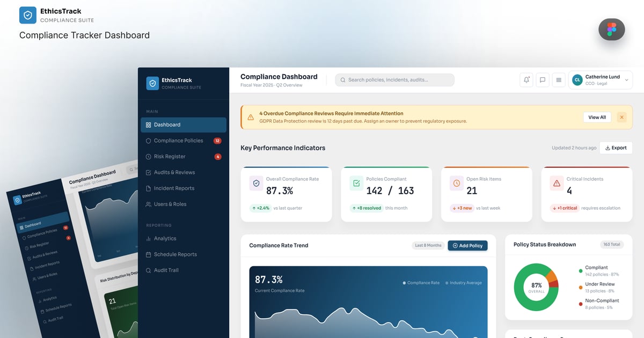The width and height of the screenshot is (644, 338).
Task: Click the Export button
Action: tap(616, 148)
